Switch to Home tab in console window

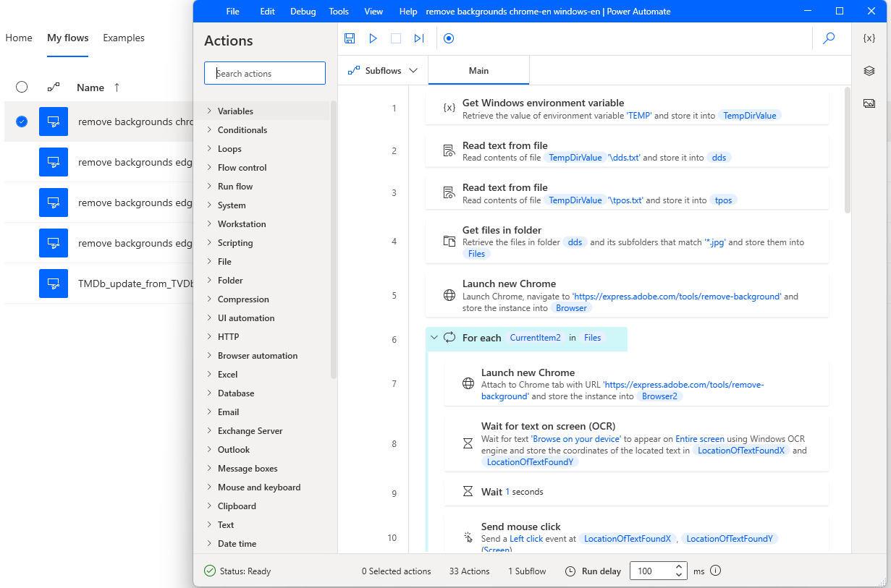click(19, 38)
